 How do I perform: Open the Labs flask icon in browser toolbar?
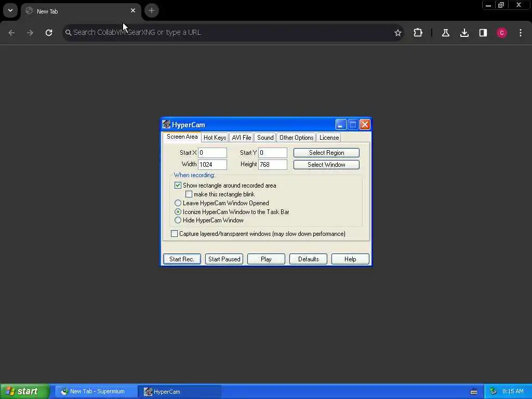pos(445,33)
